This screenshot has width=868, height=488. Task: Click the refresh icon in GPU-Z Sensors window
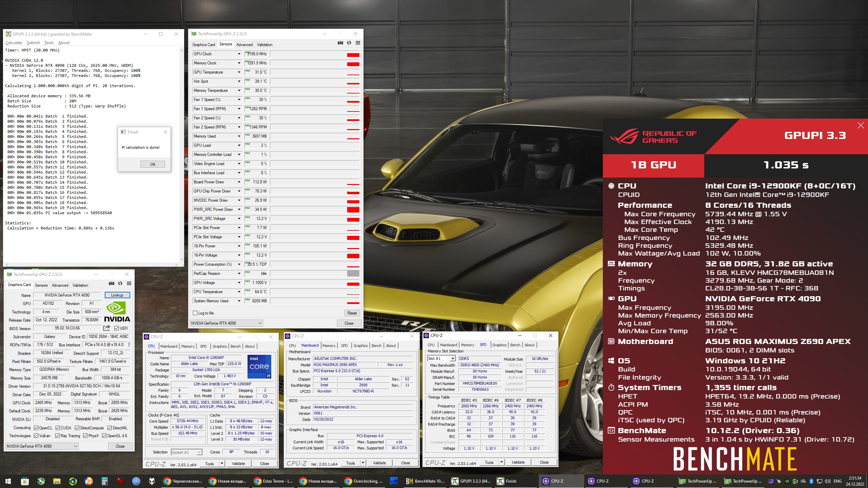click(x=349, y=43)
